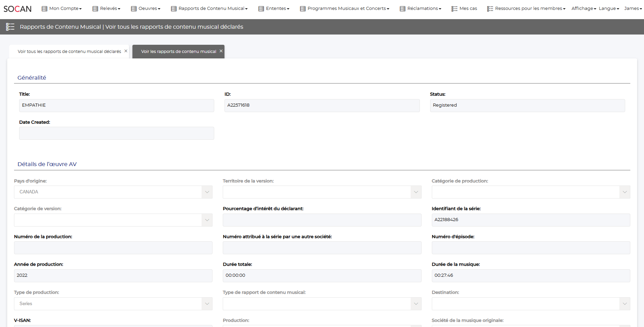Open the Langue menu
644x327 pixels.
coord(609,9)
